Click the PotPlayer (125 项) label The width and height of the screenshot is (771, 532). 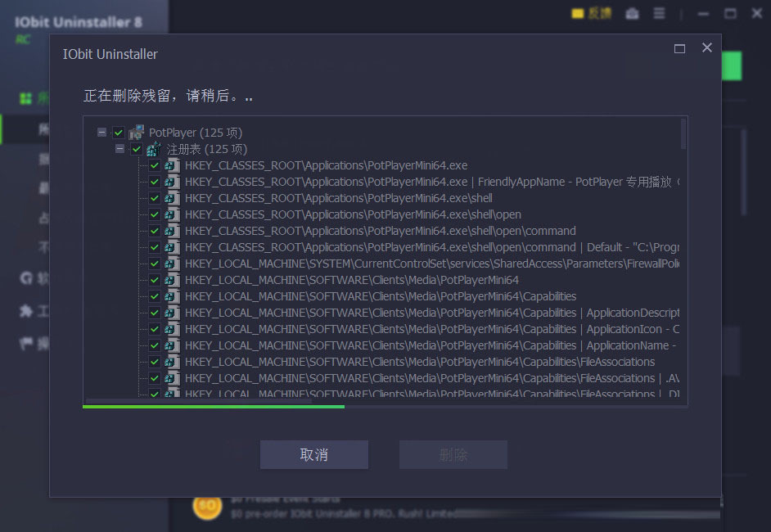point(196,133)
